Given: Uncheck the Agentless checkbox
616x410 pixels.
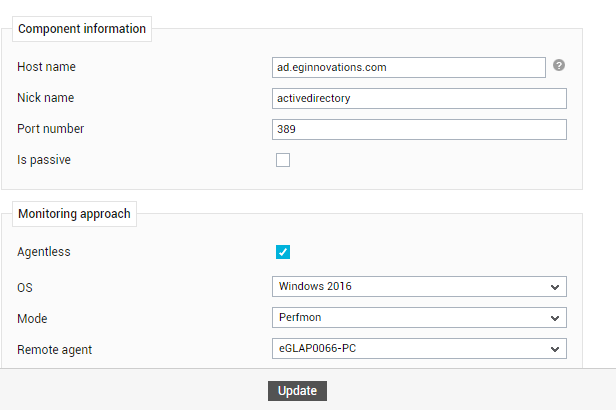Looking at the screenshot, I should 283,252.
